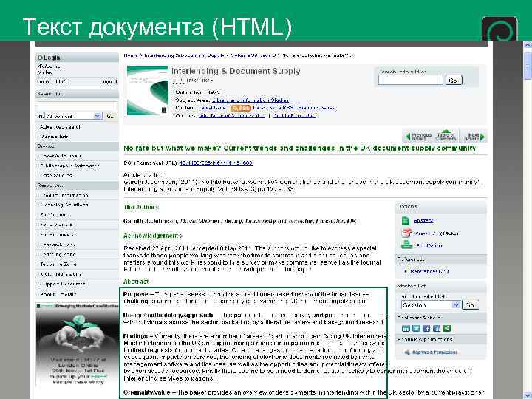Screen dimensions: 532x399
Task: Click the printer icon for Print View
Action: click(x=406, y=245)
